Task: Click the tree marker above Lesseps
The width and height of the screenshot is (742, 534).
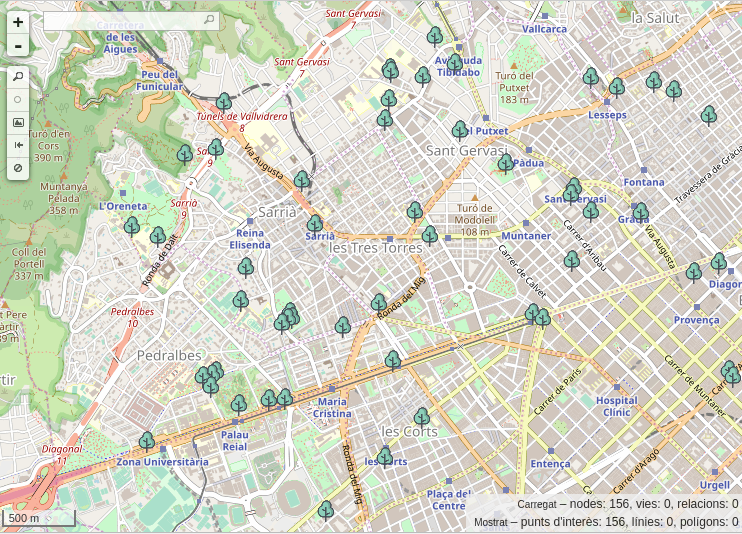Action: pyautogui.click(x=617, y=87)
